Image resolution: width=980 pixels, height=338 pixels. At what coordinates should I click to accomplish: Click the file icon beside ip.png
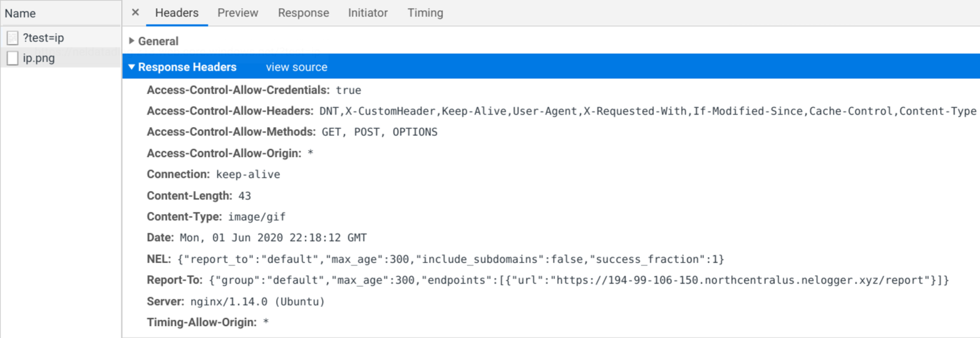point(13,58)
